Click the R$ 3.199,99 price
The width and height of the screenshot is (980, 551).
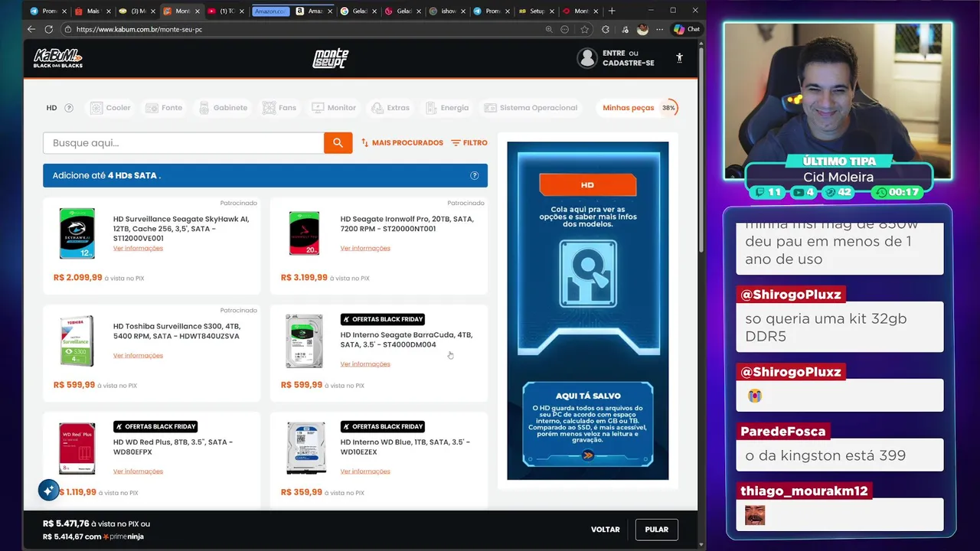[x=304, y=278]
